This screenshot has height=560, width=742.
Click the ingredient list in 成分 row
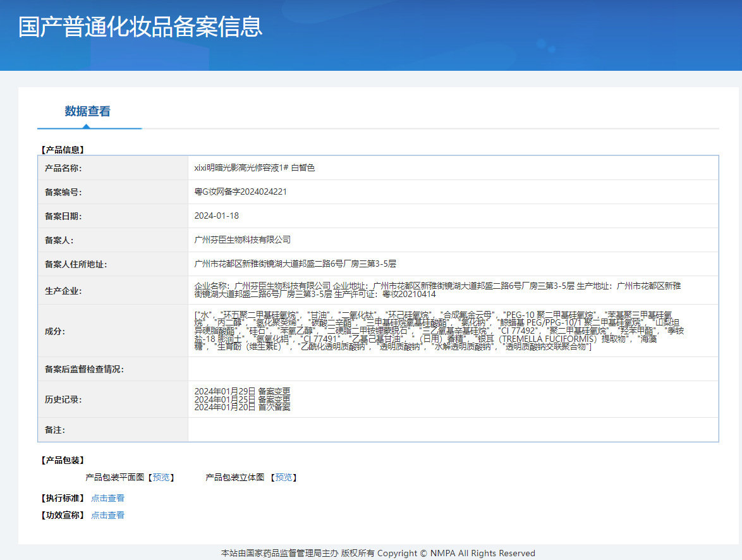(x=439, y=331)
